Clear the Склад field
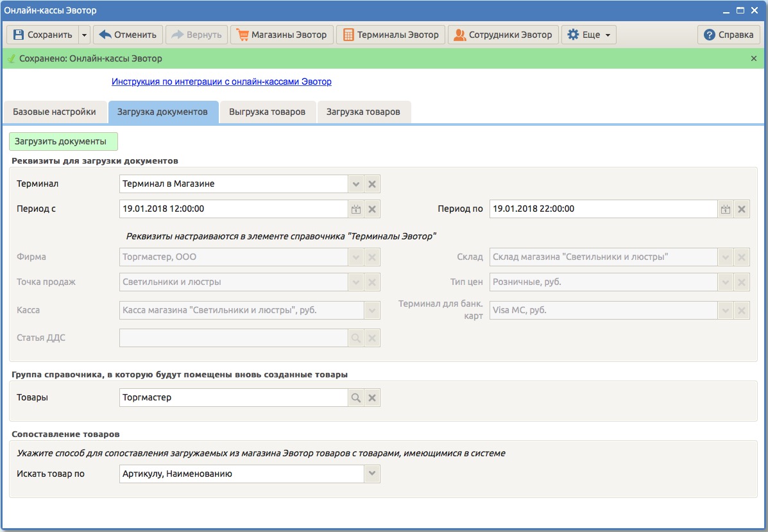Viewport: 768px width, 532px height. point(742,257)
